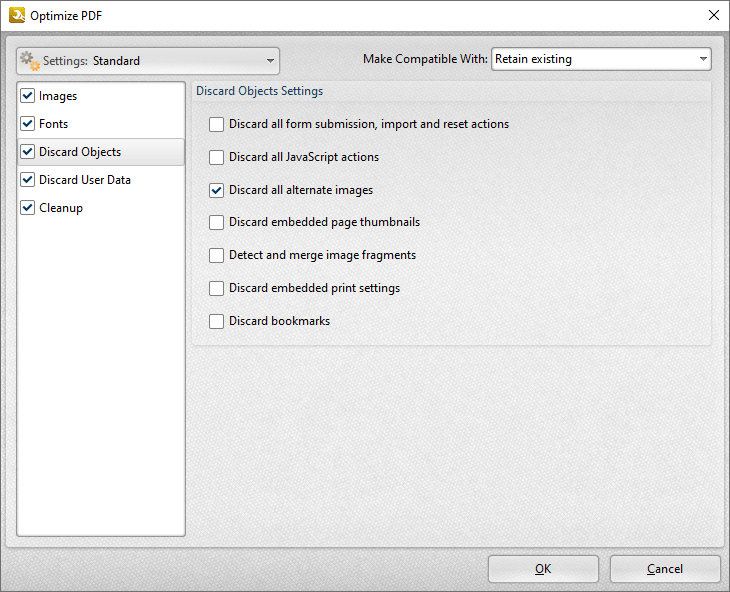The height and width of the screenshot is (592, 730).
Task: Uncheck Discard all alternate images
Action: 216,190
